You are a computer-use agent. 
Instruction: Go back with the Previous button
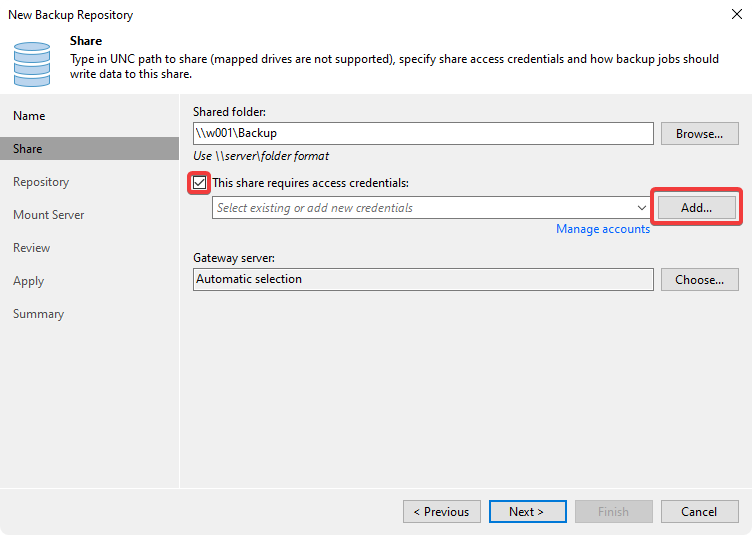click(x=441, y=511)
